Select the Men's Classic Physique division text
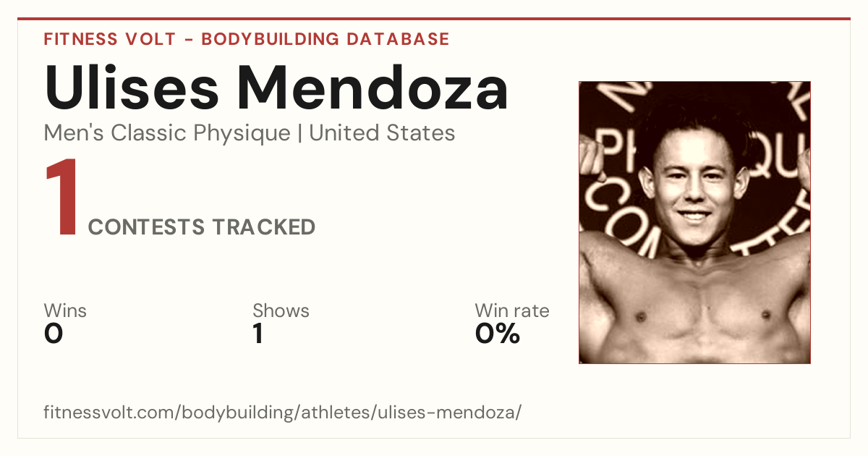 pyautogui.click(x=166, y=133)
